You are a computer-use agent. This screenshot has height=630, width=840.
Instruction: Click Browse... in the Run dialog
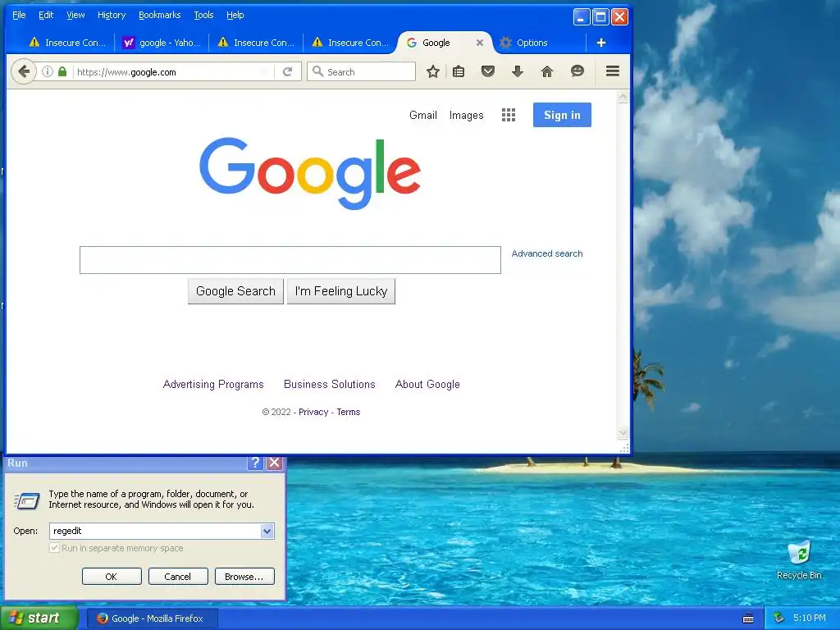tap(244, 577)
